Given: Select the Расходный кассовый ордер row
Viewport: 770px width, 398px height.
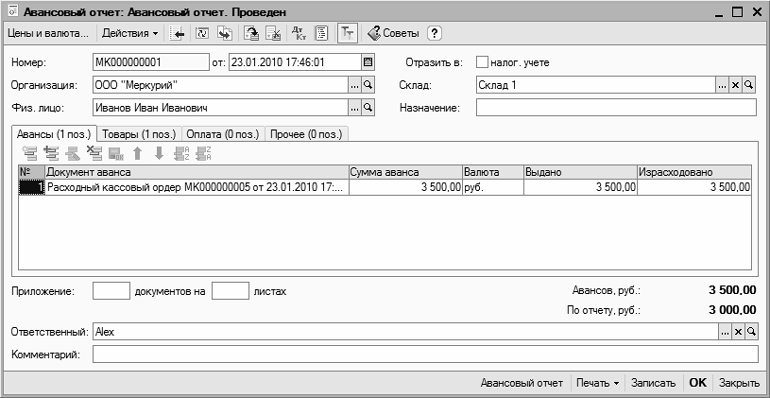Looking at the screenshot, I should (x=385, y=187).
